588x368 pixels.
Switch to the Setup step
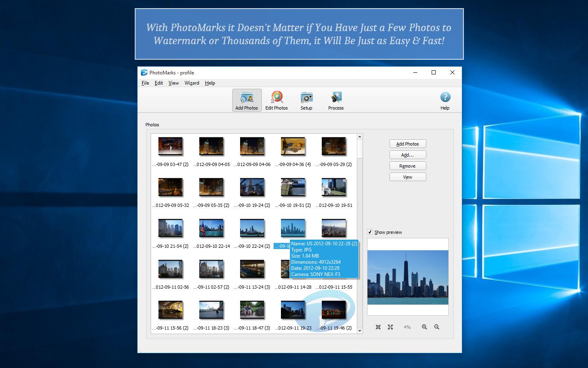point(306,100)
